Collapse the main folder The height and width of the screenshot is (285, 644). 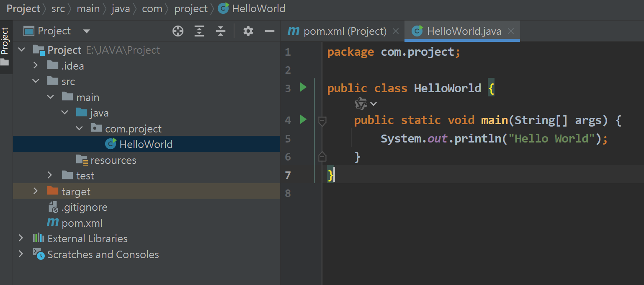point(50,97)
